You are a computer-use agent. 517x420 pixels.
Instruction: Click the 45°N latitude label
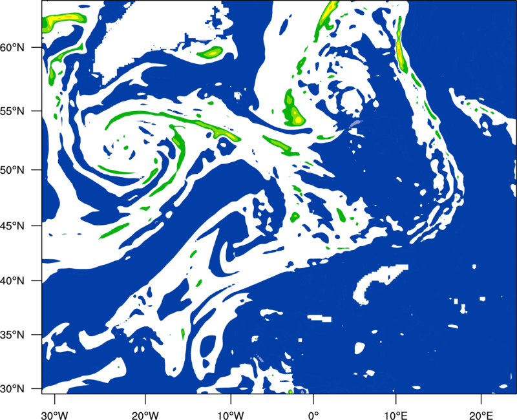(12, 226)
